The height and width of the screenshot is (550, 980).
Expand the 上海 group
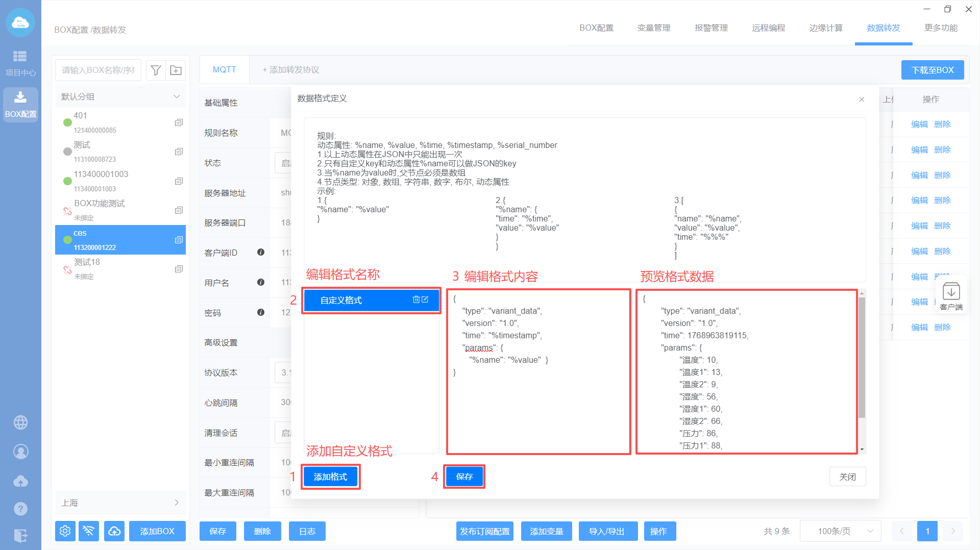coord(176,503)
